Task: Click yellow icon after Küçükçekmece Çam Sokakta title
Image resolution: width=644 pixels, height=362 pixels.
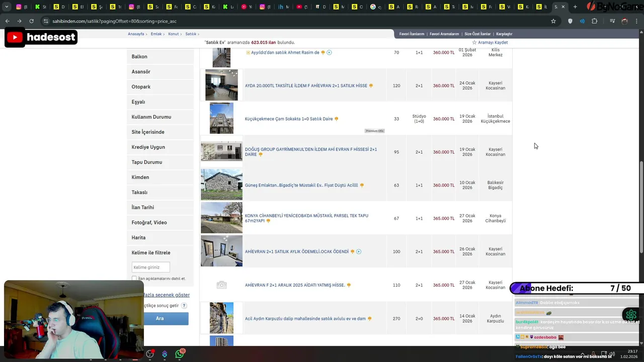Action: point(337,119)
